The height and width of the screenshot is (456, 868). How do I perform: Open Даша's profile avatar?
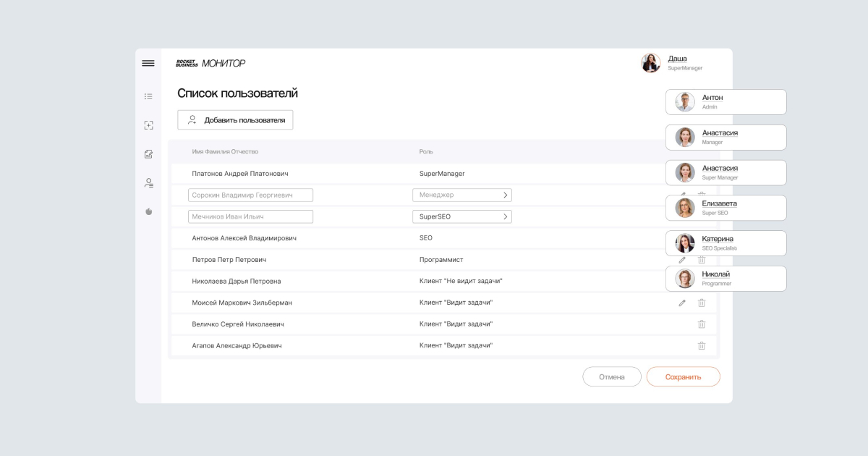click(651, 63)
